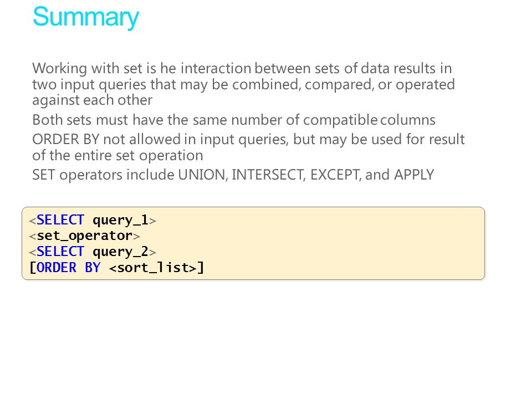Click set_operator placeholder in the code box
The width and height of the screenshot is (532, 399).
pos(84,236)
